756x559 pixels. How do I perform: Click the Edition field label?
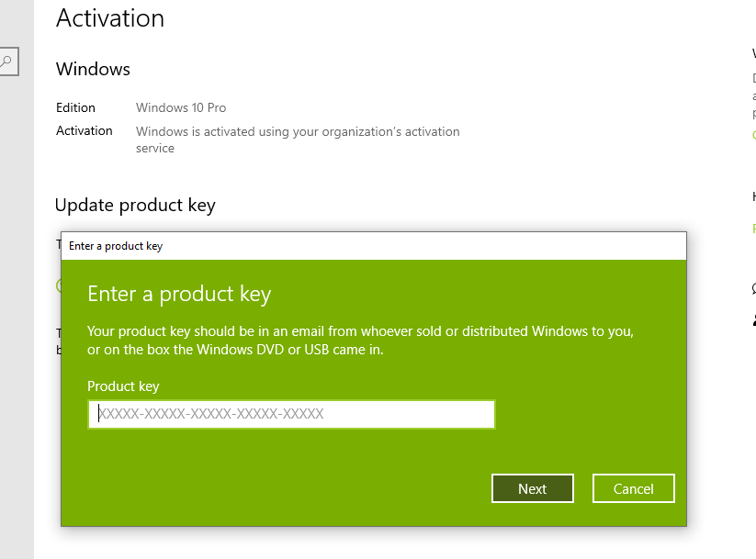75,107
